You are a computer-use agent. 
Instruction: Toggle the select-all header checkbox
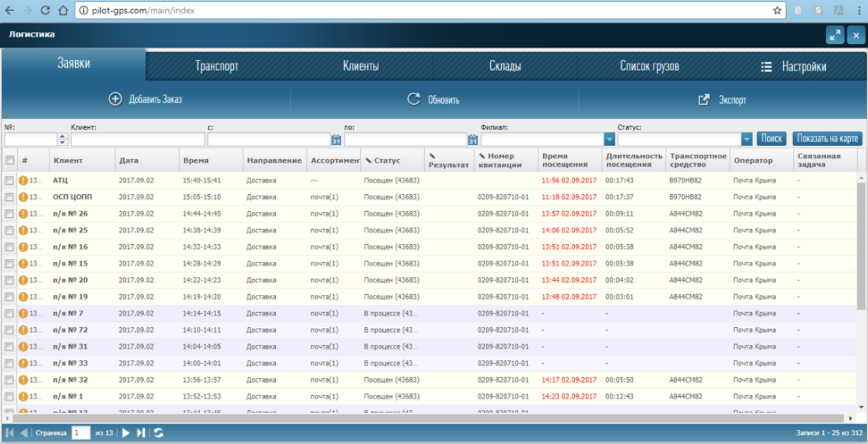click(x=10, y=160)
